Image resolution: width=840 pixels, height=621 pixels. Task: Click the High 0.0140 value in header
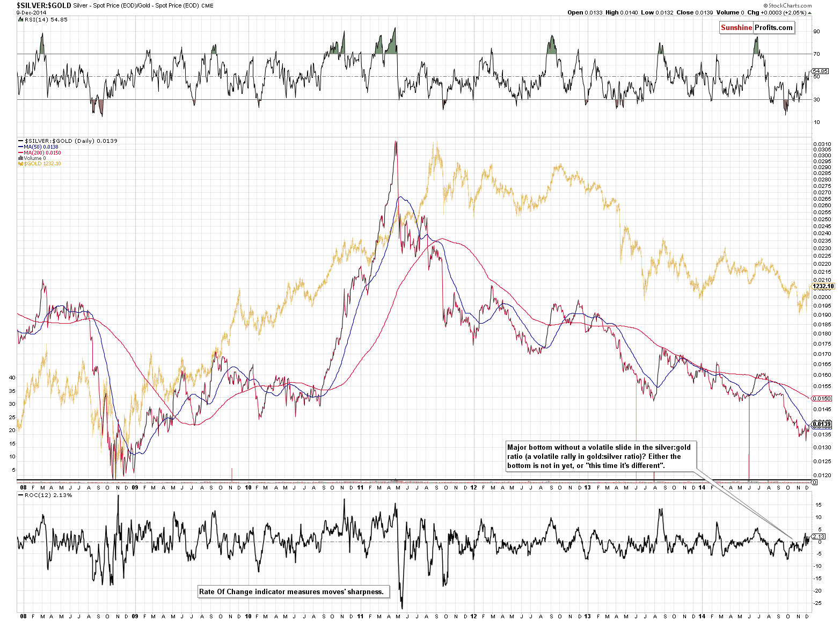[622, 12]
